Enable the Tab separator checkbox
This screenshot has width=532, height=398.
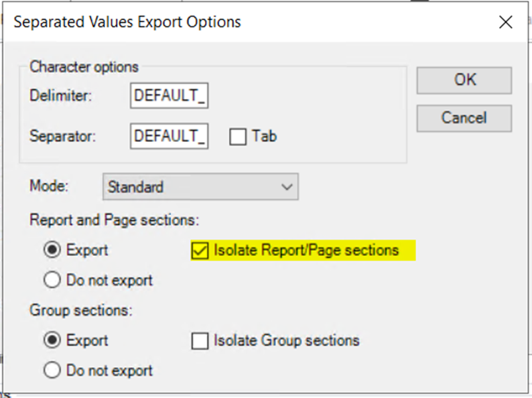[x=238, y=137]
